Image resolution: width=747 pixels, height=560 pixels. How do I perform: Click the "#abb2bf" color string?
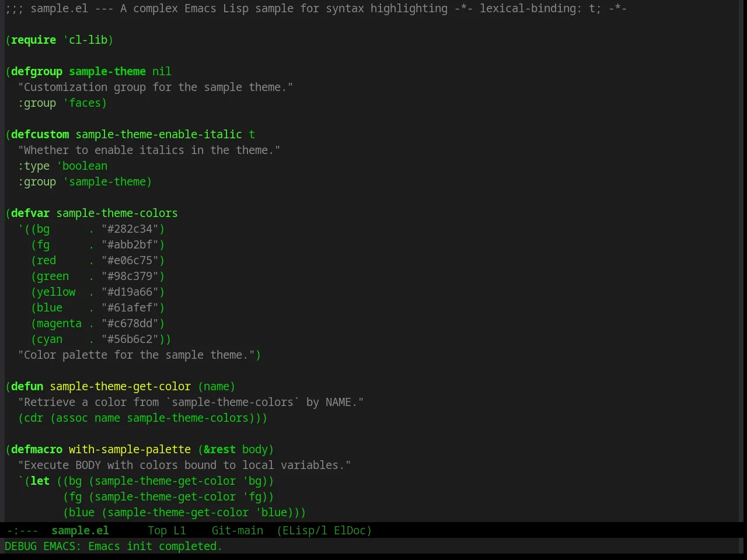(x=130, y=244)
